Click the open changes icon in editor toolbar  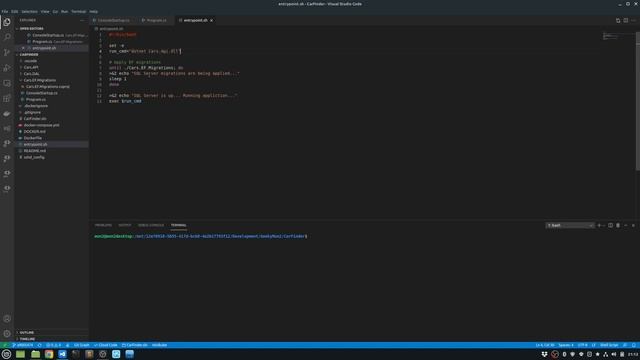618,20
